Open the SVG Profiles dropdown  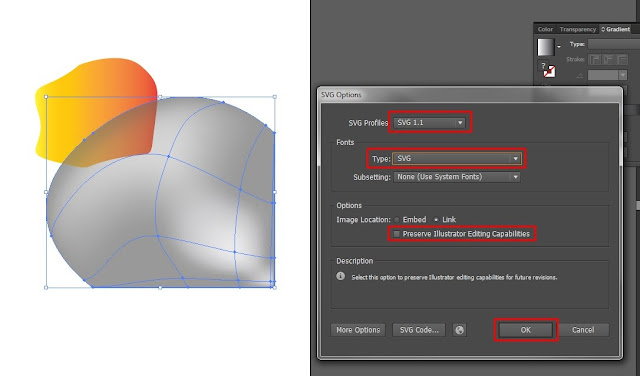430,122
